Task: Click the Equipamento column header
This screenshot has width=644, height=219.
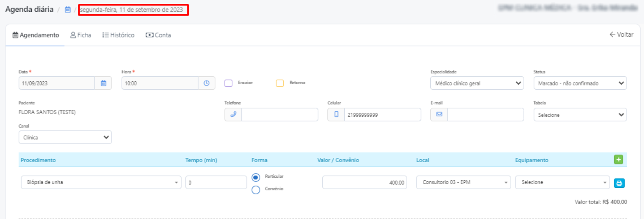Action: point(532,160)
